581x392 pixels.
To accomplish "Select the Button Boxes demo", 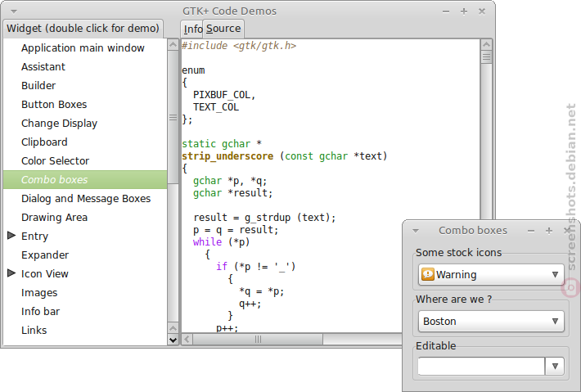I will [x=85, y=105].
